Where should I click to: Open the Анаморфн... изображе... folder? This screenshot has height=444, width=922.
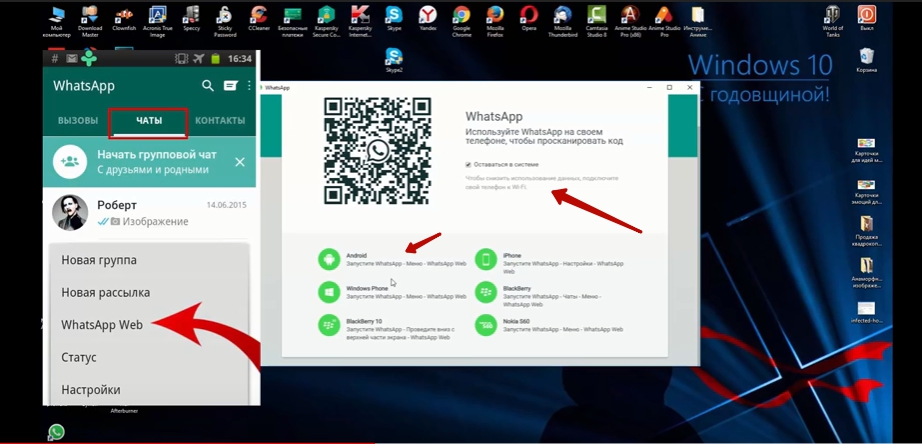[866, 272]
